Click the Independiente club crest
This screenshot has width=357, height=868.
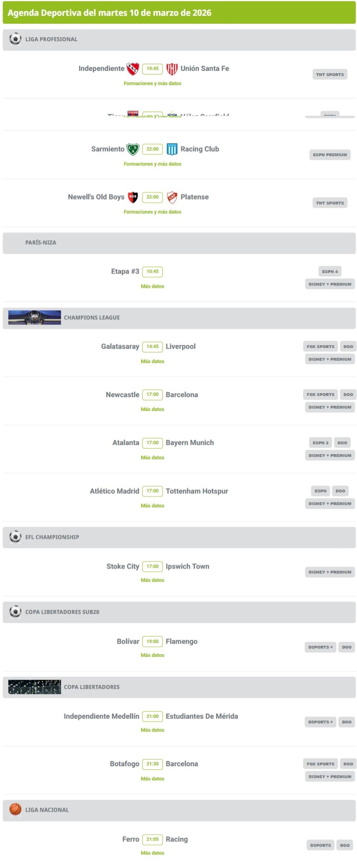tap(133, 69)
